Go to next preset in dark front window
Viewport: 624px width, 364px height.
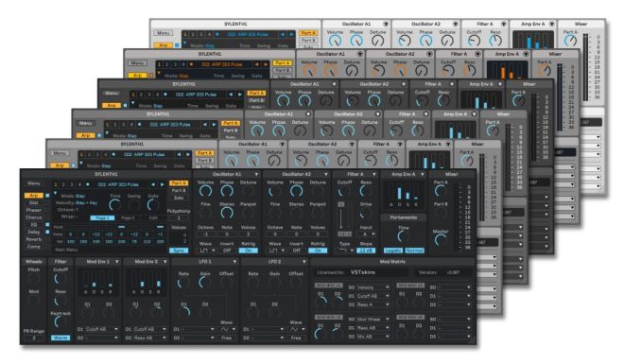click(162, 184)
